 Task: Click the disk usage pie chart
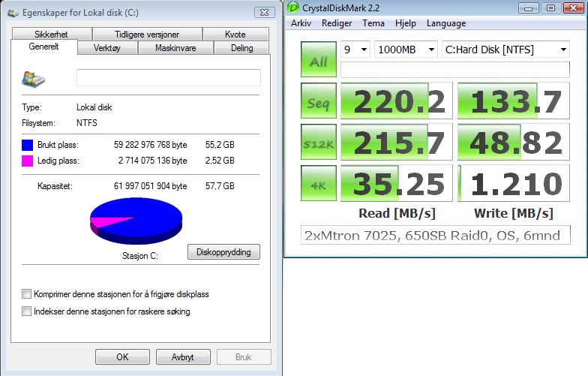point(136,221)
